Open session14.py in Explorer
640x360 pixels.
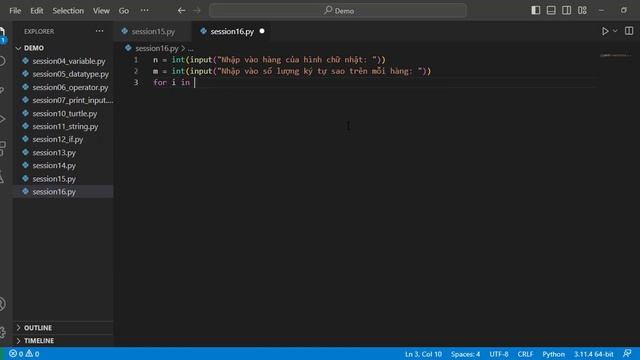point(64,165)
